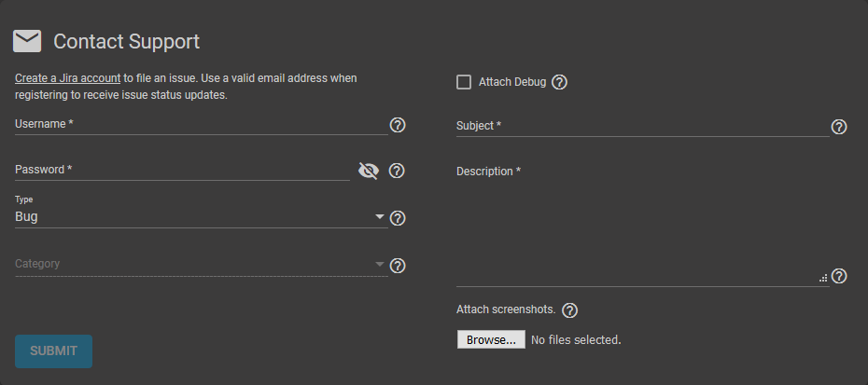Open the Category dropdown arrow
The height and width of the screenshot is (385, 868).
click(380, 264)
